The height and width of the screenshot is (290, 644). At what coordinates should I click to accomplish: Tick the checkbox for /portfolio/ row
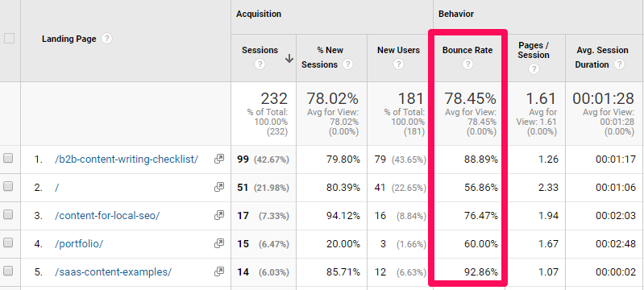pyautogui.click(x=8, y=242)
